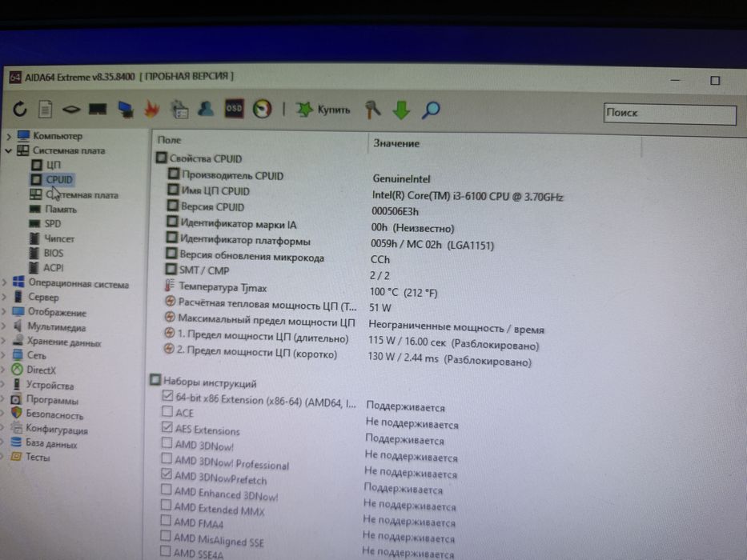Select Тесты in the tree
Image resolution: width=747 pixels, height=560 pixels.
(x=30, y=457)
